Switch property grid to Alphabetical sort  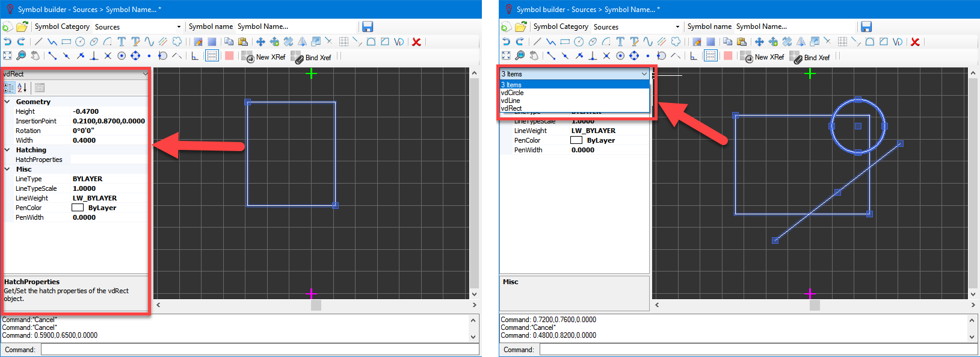[x=22, y=88]
